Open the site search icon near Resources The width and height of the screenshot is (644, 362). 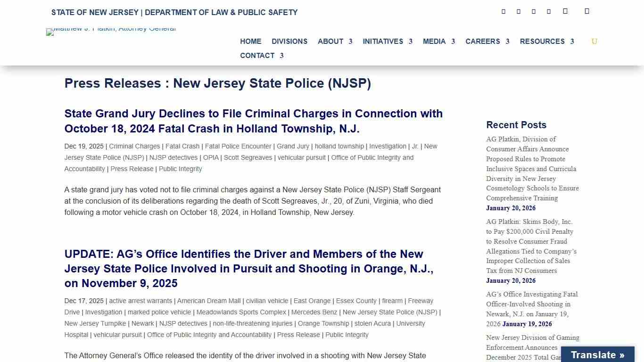(594, 41)
